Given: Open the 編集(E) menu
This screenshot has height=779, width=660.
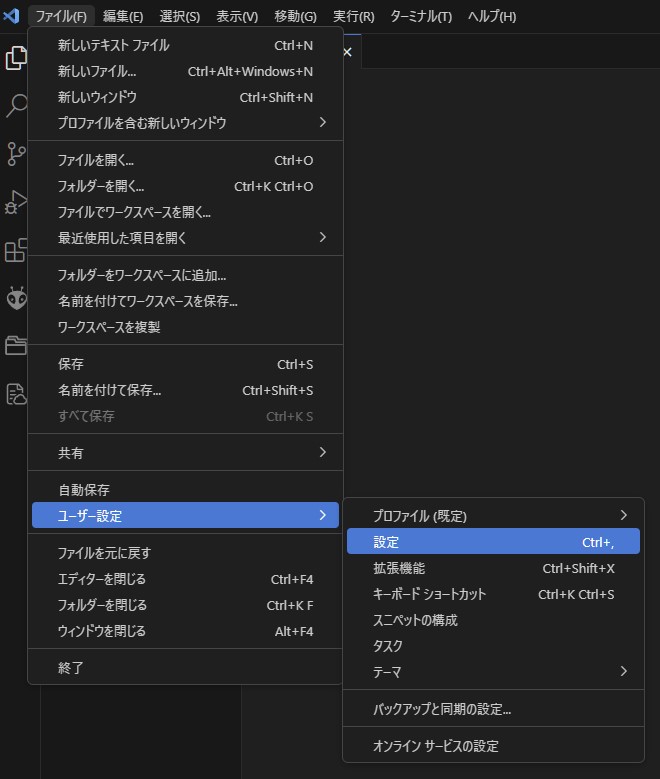Looking at the screenshot, I should [x=123, y=16].
